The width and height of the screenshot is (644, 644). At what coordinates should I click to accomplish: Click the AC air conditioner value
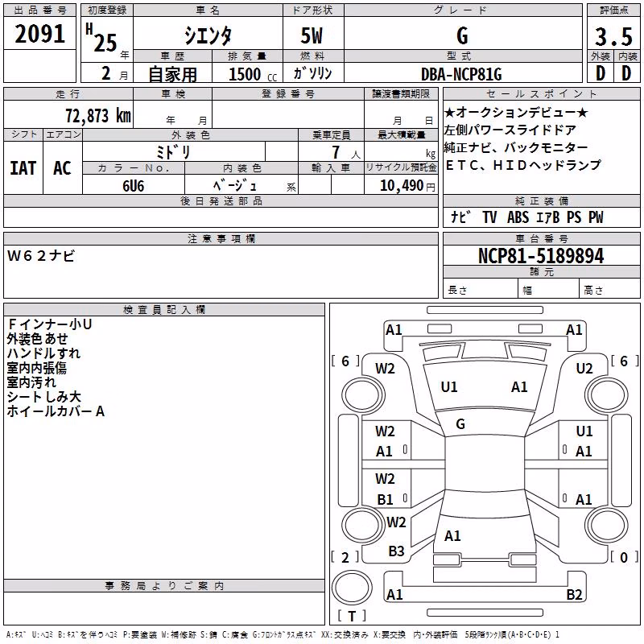(63, 168)
